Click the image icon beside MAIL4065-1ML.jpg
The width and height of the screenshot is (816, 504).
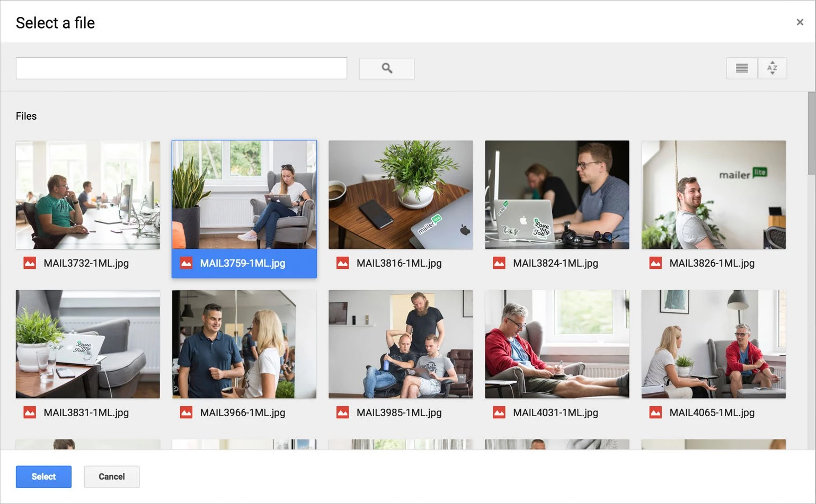pyautogui.click(x=655, y=412)
